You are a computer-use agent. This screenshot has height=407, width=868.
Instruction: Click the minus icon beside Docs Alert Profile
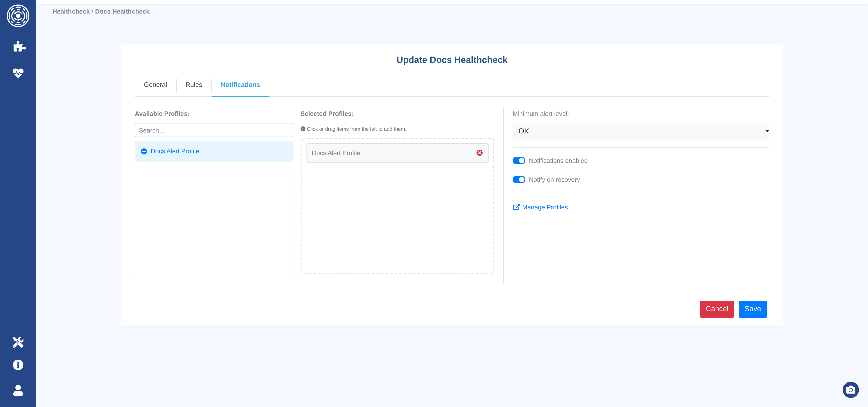(x=144, y=151)
